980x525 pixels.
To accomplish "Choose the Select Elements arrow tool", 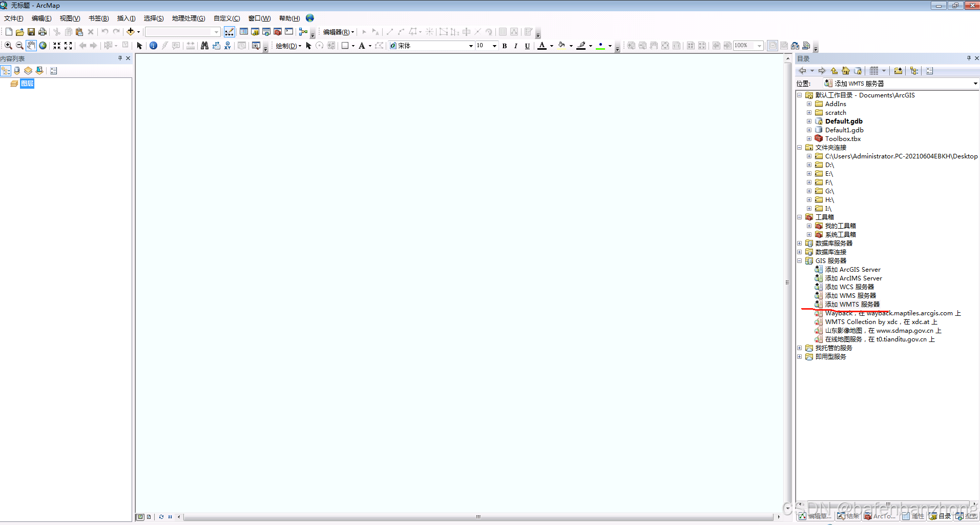I will pos(139,46).
